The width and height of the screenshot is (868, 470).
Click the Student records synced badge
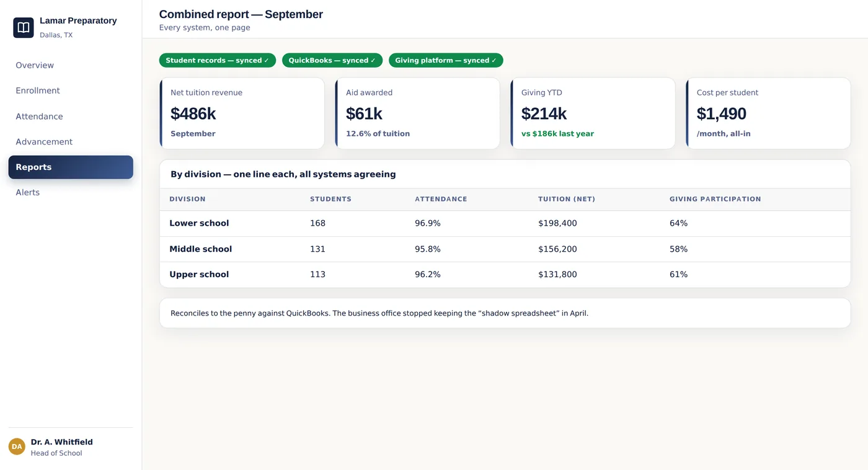click(218, 60)
